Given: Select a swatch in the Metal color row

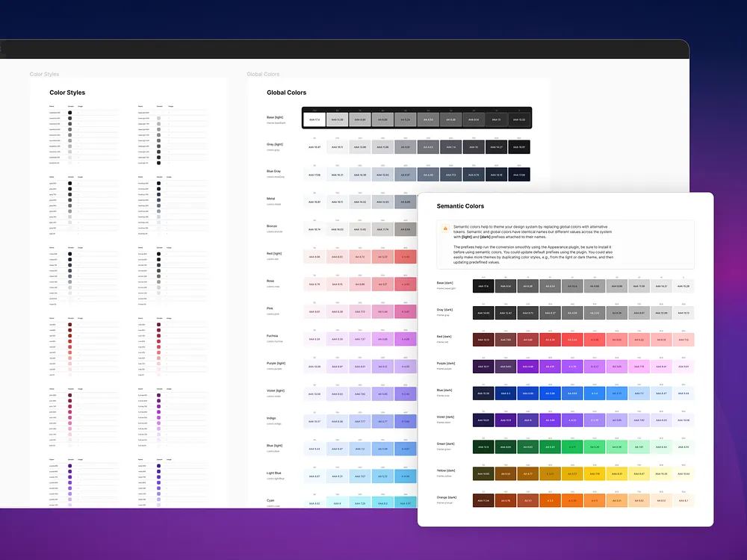Looking at the screenshot, I should [x=366, y=201].
